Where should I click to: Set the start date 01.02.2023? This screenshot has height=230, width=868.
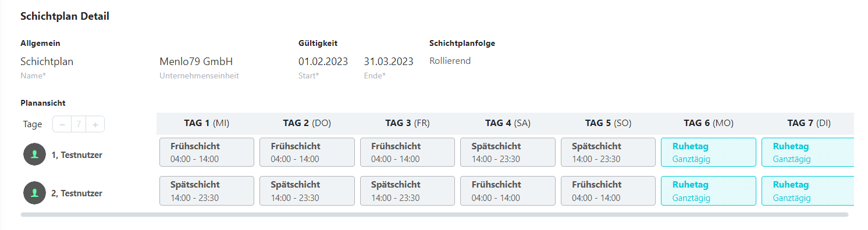323,62
